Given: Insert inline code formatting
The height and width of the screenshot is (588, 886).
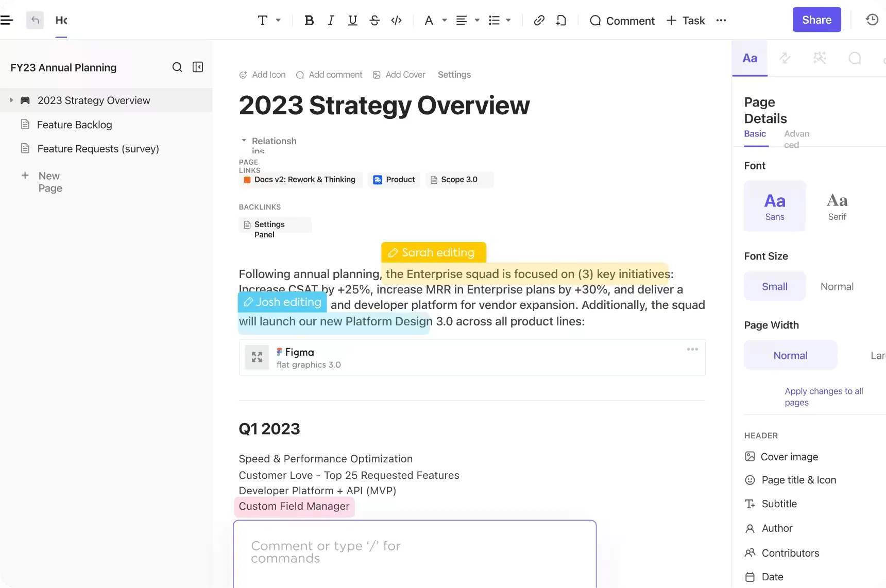Looking at the screenshot, I should (396, 21).
